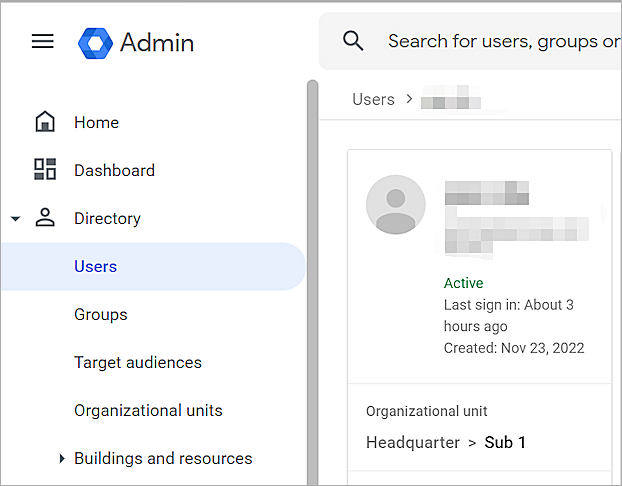
Task: Click the Google Admin hexagon logo
Action: (x=95, y=42)
